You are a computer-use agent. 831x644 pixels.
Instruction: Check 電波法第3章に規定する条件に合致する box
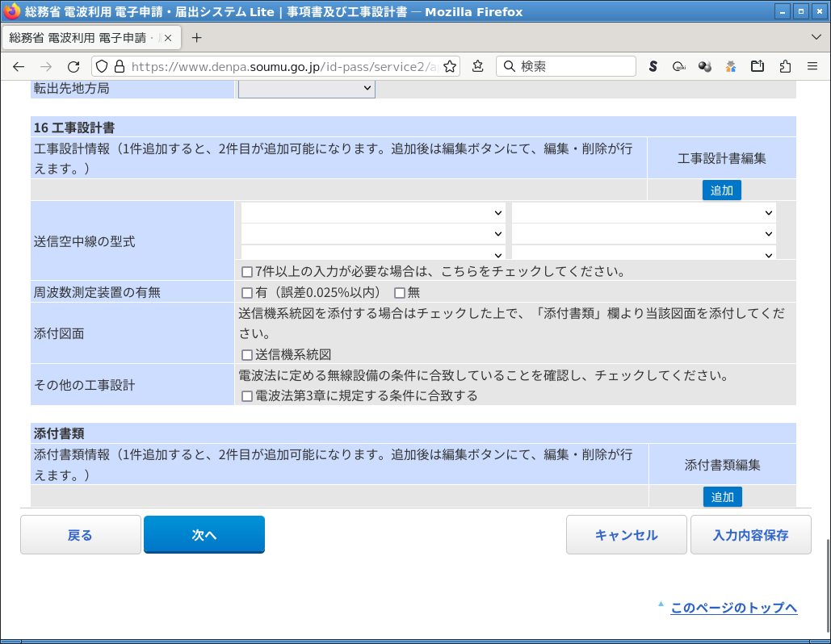(247, 396)
